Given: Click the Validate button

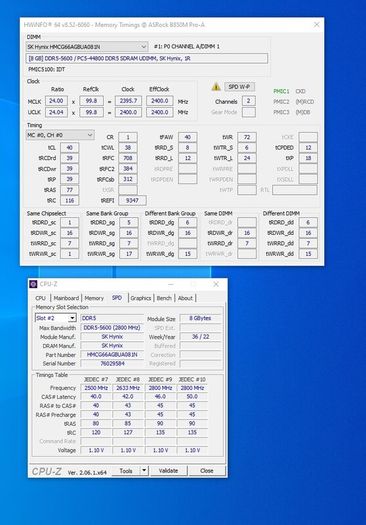Looking at the screenshot, I should click(x=168, y=470).
